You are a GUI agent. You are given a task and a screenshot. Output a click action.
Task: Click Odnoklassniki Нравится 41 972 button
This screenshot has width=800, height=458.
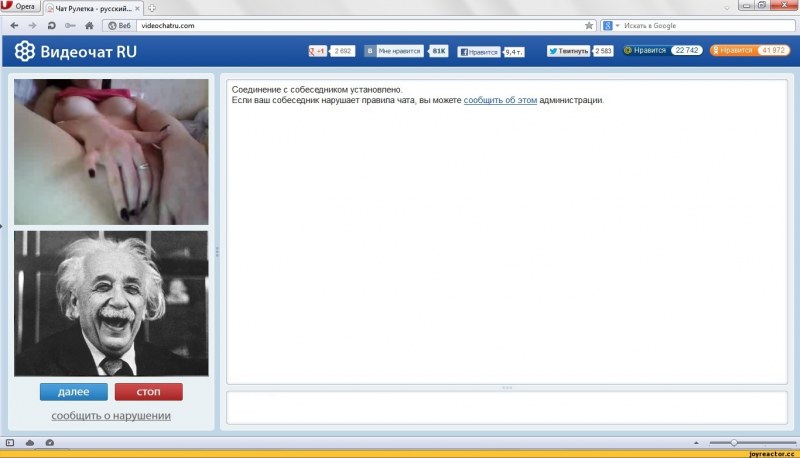[x=749, y=50]
